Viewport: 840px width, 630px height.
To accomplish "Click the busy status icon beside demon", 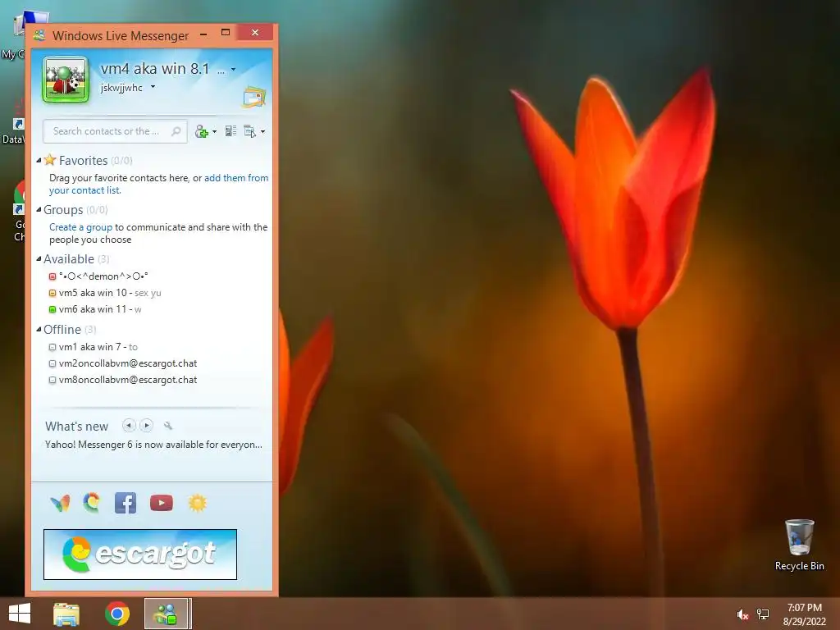I will pyautogui.click(x=52, y=277).
